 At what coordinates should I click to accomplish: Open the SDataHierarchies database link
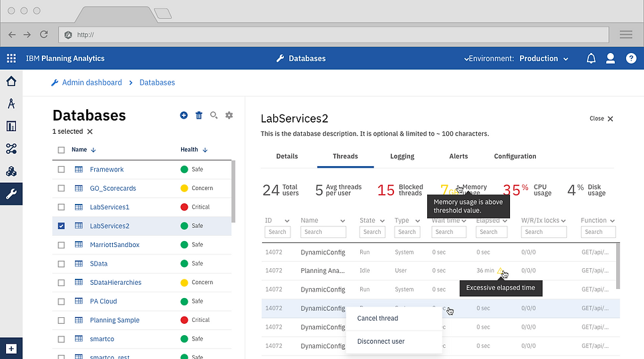[x=115, y=283]
